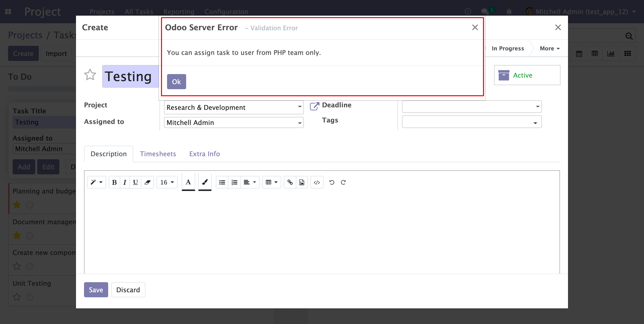This screenshot has height=324, width=644.
Task: Click the Edit button in quick create
Action: click(48, 167)
